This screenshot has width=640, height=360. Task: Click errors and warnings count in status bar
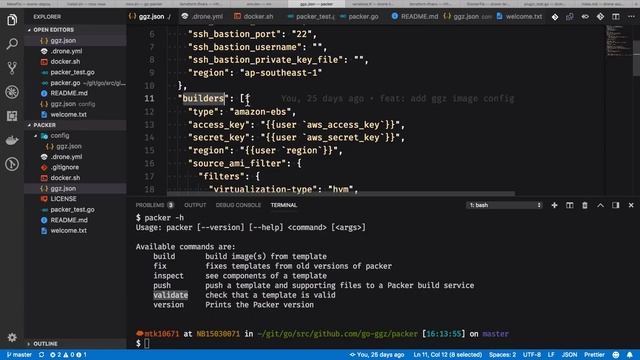click(x=68, y=355)
